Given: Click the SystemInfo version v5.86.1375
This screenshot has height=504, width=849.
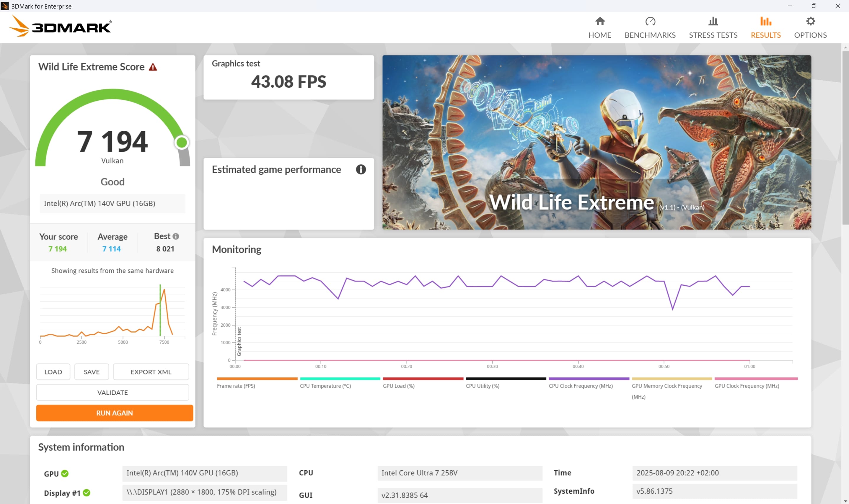Looking at the screenshot, I should coord(714,491).
